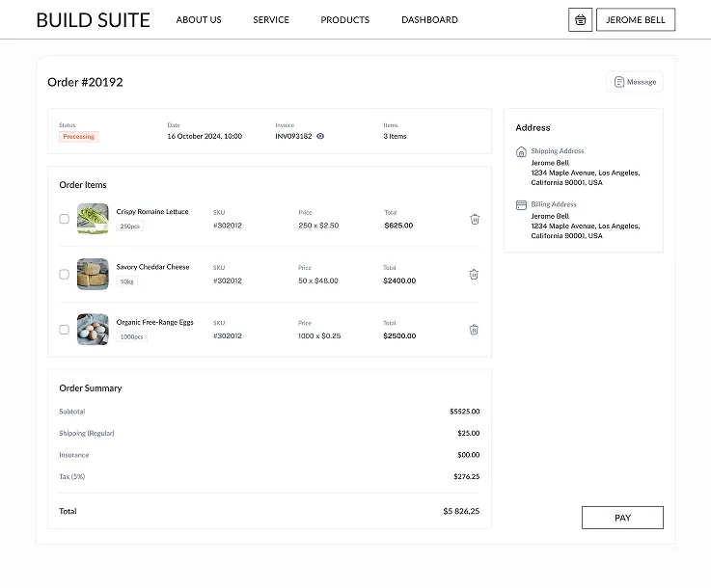Image resolution: width=711 pixels, height=588 pixels.
Task: Select the Savory Cheddar Cheese checkbox
Action: (65, 274)
